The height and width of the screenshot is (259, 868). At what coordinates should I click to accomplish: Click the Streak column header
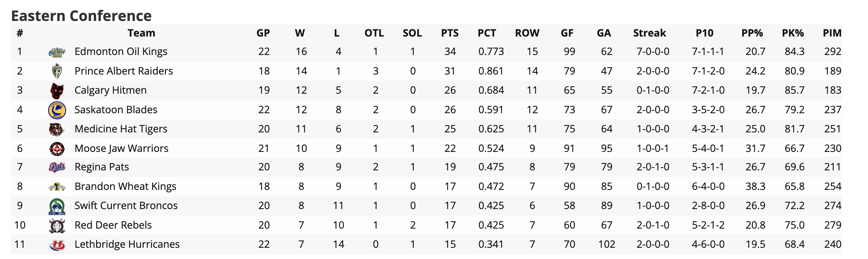(649, 33)
